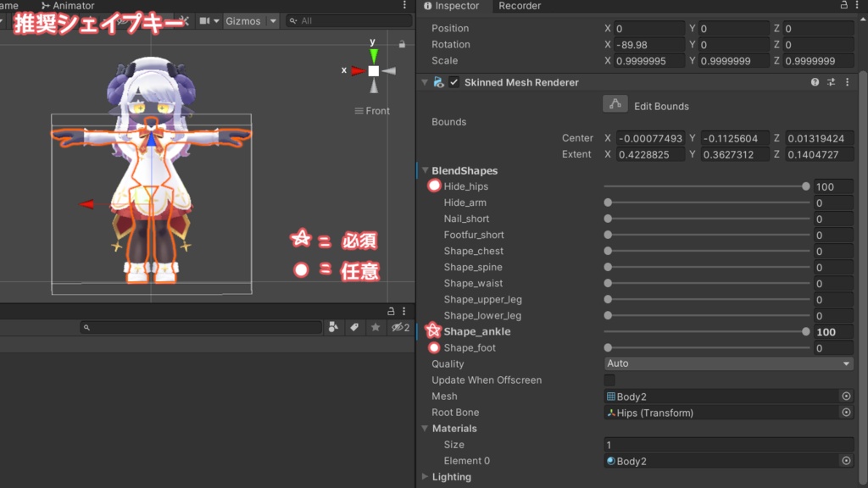Open the Quality dropdown set to Auto
868x488 pixels.
[728, 363]
